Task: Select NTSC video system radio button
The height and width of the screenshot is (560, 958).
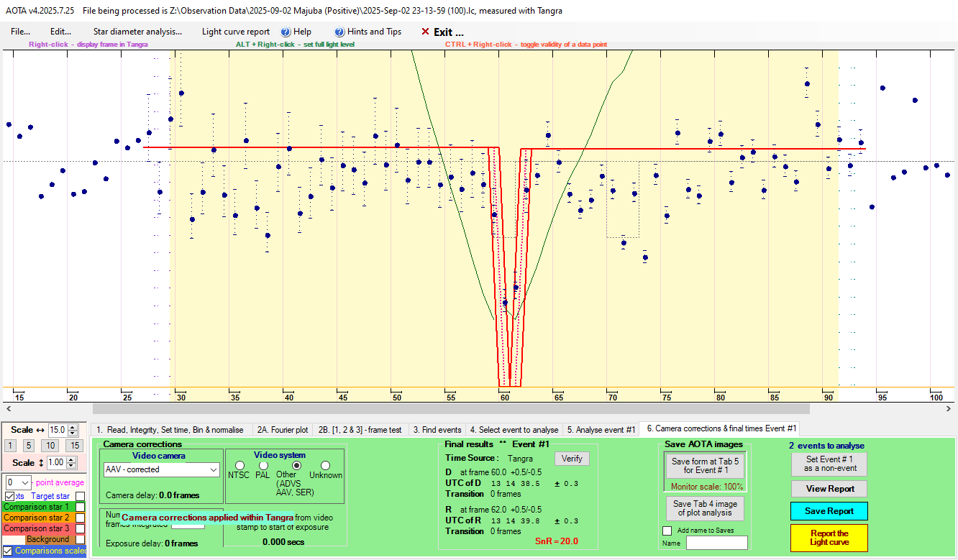Action: 240,466
